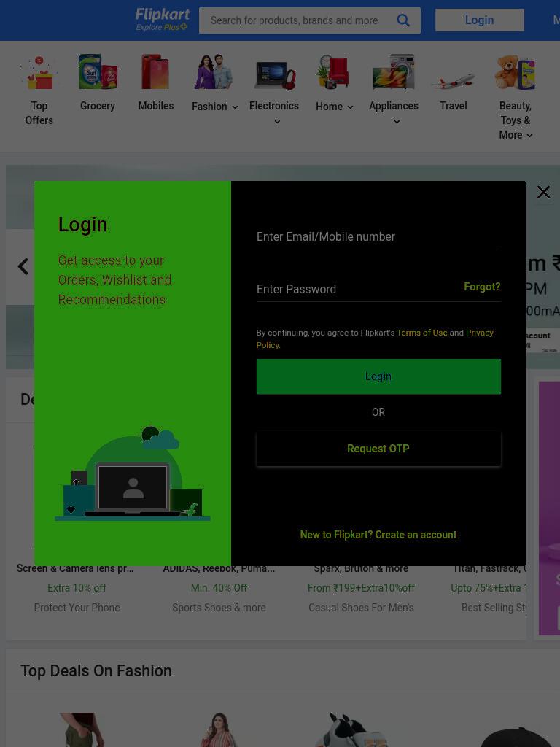Click "Extra 10% off" deal text
Image resolution: width=560 pixels, height=747 pixels.
[77, 588]
